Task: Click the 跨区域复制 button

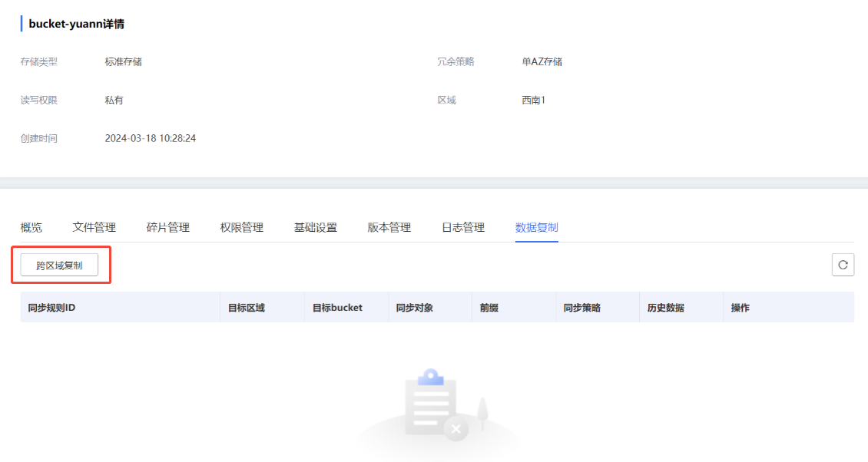Action: point(59,265)
